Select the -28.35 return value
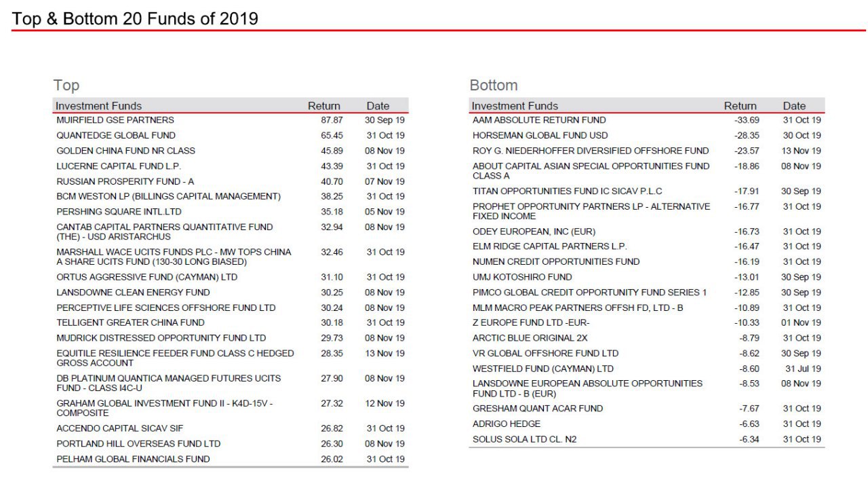Screen dimensions: 868x484 click(747, 135)
